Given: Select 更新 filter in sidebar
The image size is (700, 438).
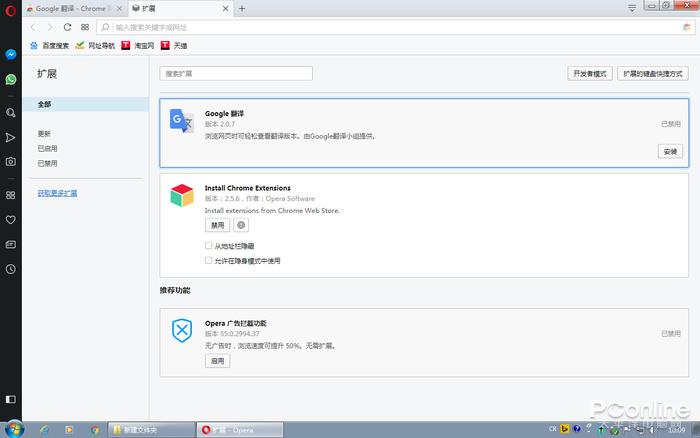Looking at the screenshot, I should point(44,133).
